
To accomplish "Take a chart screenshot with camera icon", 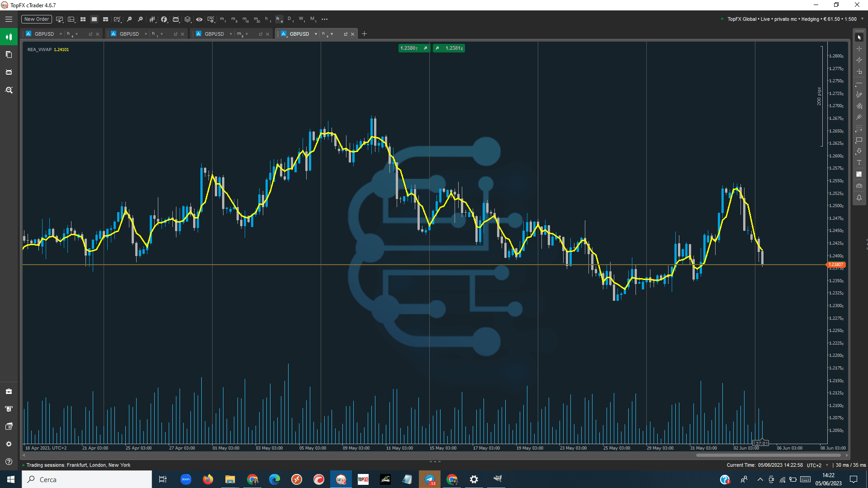I will (x=859, y=186).
